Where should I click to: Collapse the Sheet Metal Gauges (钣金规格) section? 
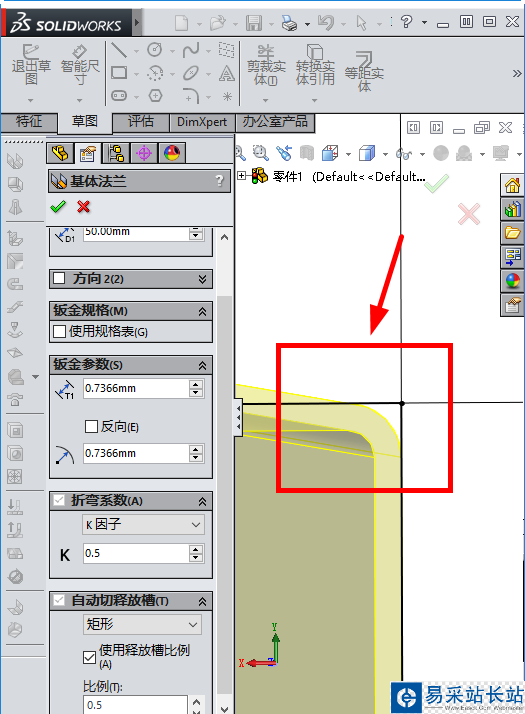click(x=203, y=311)
